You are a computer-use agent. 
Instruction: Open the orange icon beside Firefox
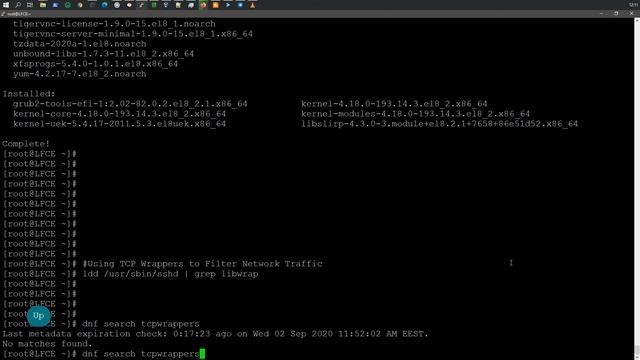(216, 5)
